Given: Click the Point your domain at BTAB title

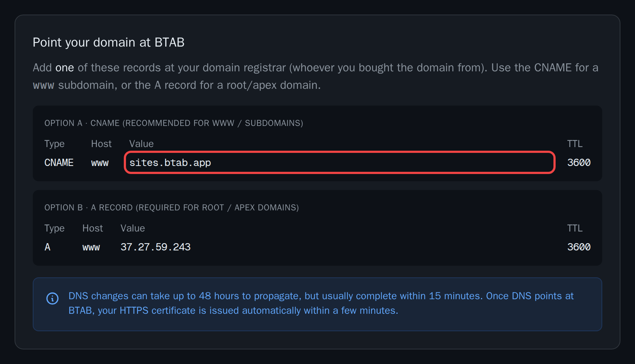Looking at the screenshot, I should (109, 43).
